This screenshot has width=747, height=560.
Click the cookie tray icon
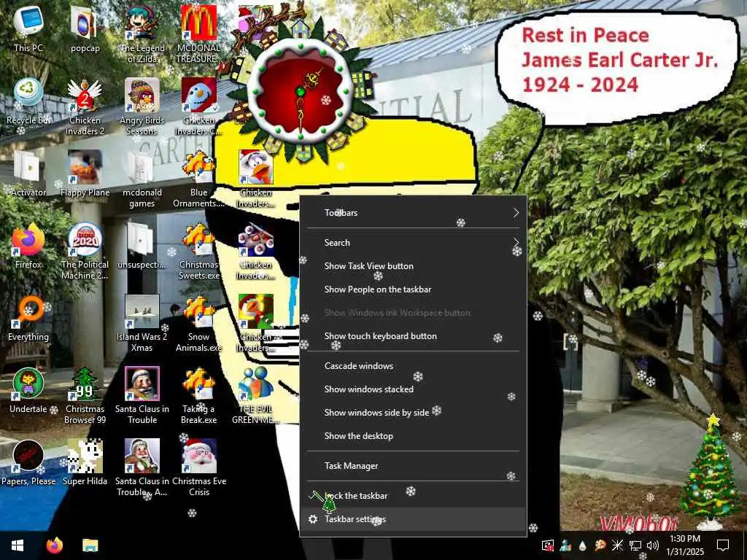[600, 545]
